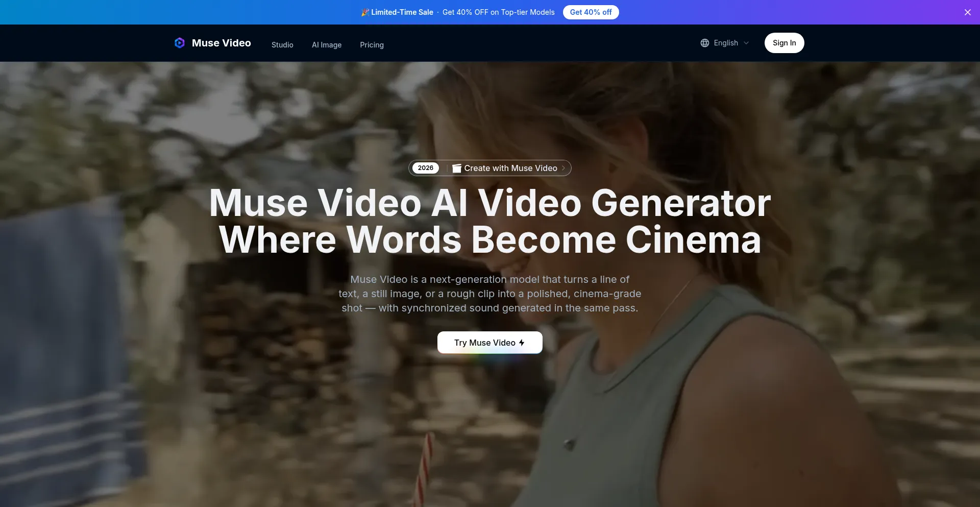980x507 pixels.
Task: Click the Try Muse Video button
Action: [x=490, y=343]
